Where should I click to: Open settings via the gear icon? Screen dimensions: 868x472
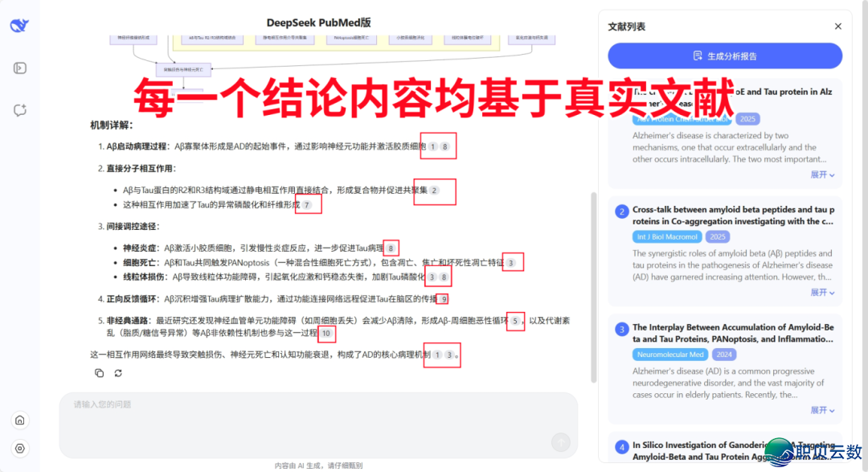(19, 449)
